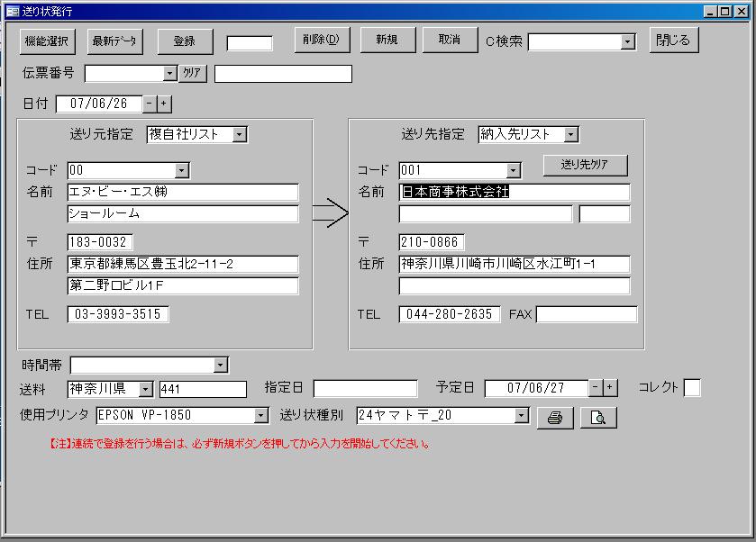This screenshot has width=756, height=542.
Task: Click the 予定日 field 07/06/27
Action: pyautogui.click(x=536, y=388)
